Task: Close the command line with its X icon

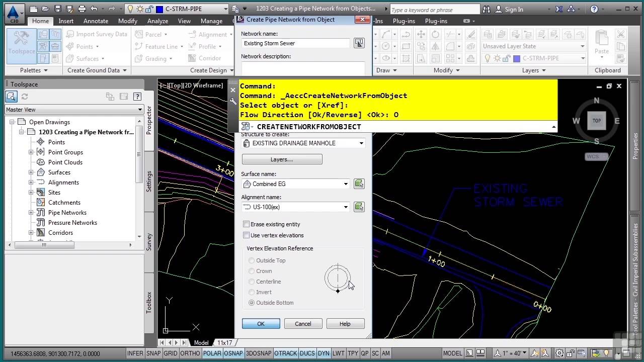Action: (233, 90)
